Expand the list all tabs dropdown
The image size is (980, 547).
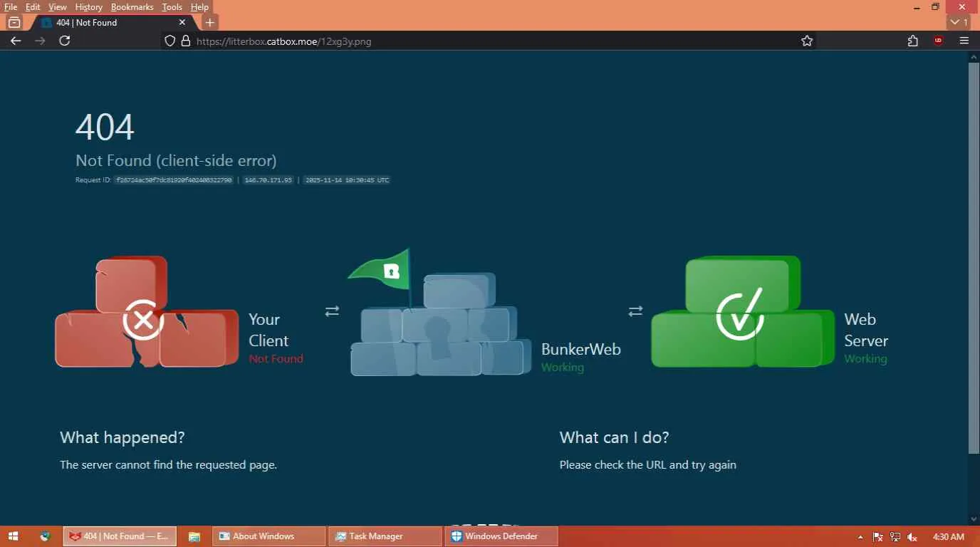(959, 22)
